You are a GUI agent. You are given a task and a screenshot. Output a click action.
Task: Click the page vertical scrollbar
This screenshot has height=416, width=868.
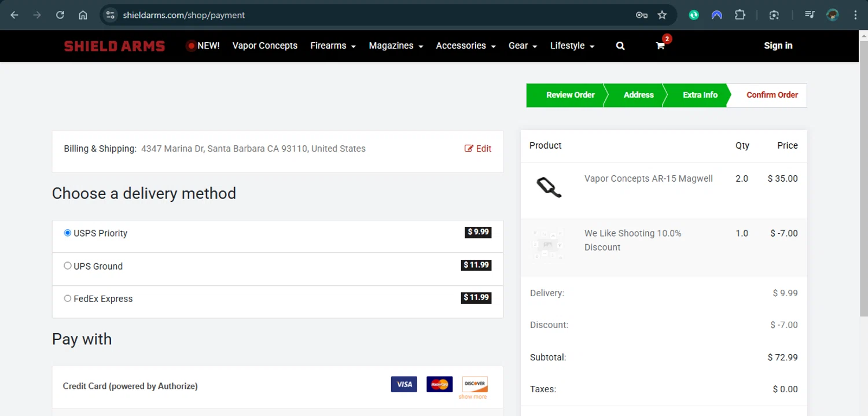coord(863,174)
